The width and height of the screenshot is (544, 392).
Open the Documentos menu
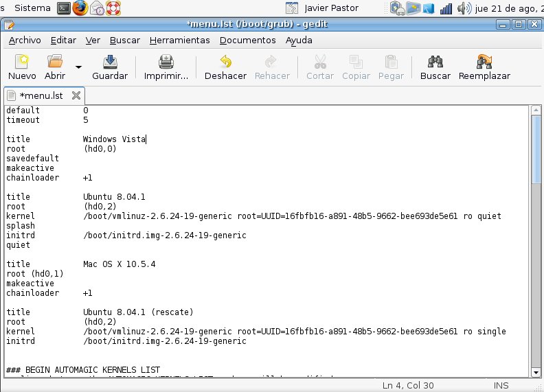click(248, 41)
